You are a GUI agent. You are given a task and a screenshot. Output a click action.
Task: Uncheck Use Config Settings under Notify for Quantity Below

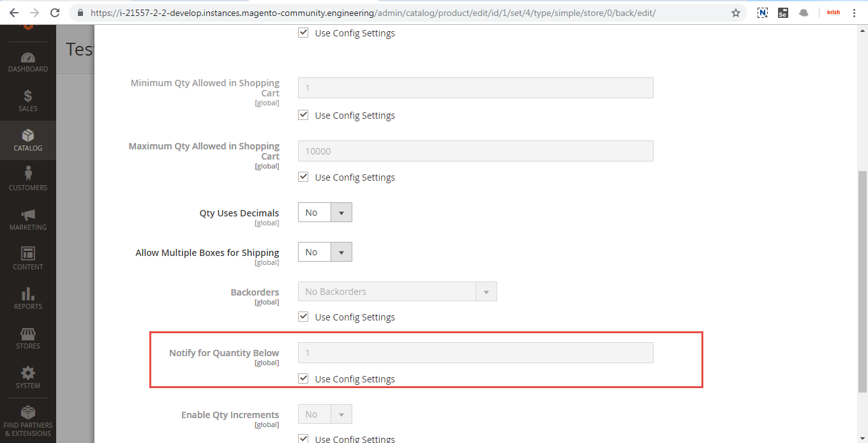304,379
